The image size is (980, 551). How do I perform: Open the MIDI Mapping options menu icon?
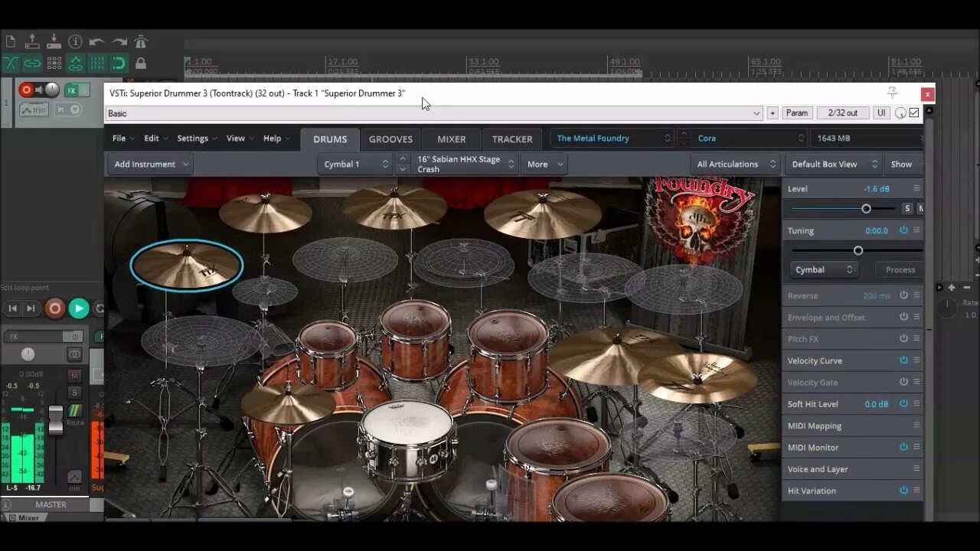(x=916, y=425)
